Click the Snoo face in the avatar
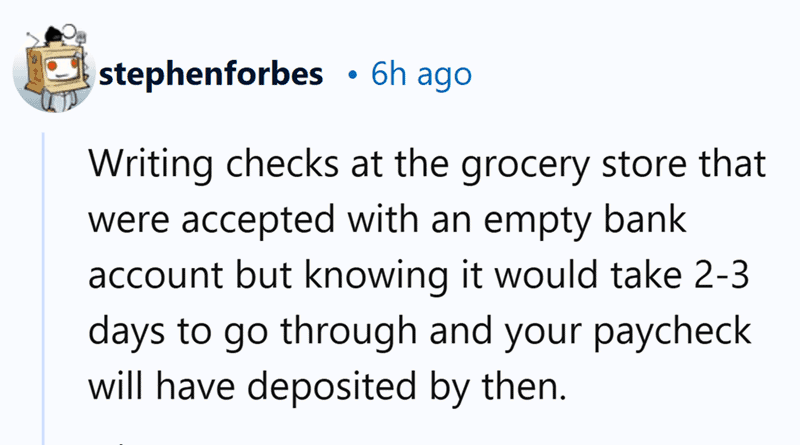Screen dimensions: 800x445 point(61,70)
